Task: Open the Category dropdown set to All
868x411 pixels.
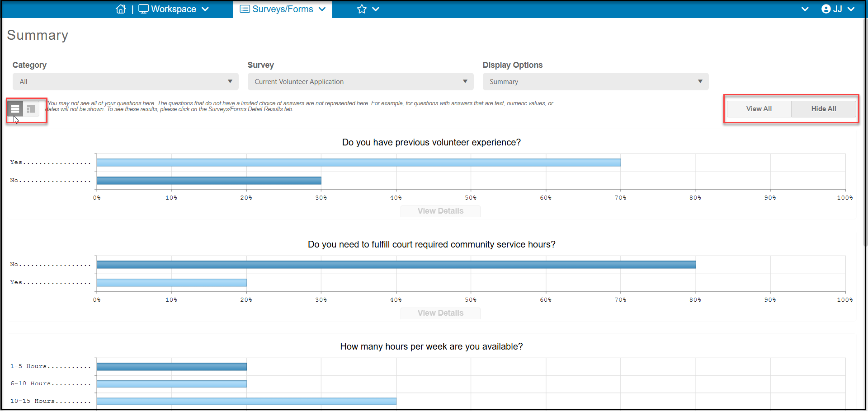Action: (125, 82)
